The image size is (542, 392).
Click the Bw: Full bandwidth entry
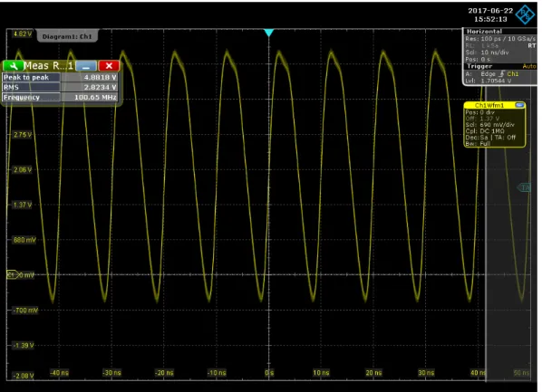pos(478,143)
